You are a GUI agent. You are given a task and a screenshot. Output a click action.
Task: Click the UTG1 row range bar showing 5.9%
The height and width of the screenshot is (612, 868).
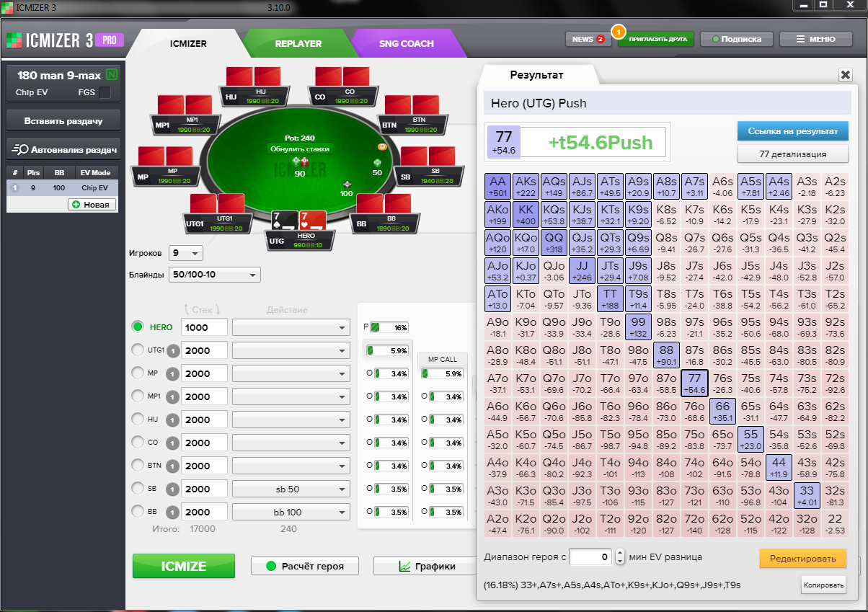click(x=388, y=350)
